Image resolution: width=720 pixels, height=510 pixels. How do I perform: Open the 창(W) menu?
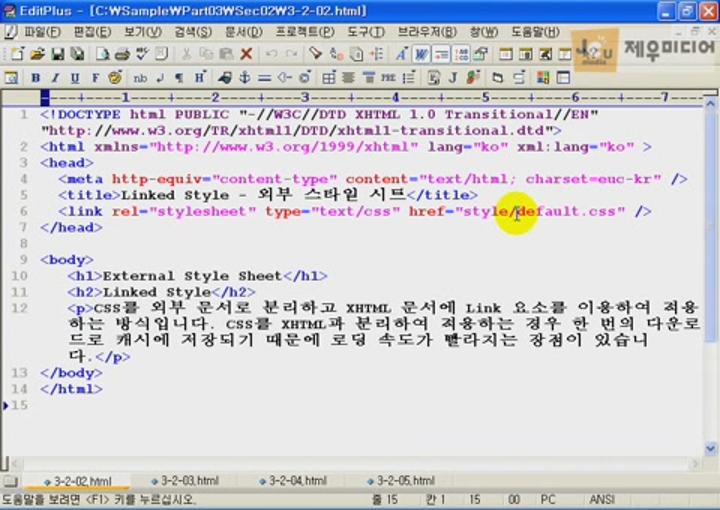coord(484,32)
